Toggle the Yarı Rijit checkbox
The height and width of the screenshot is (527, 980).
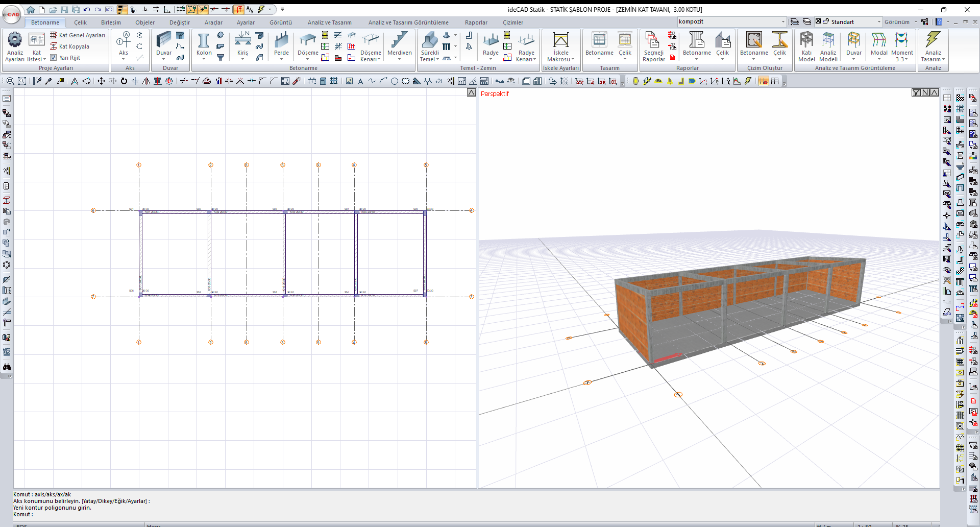pos(54,58)
